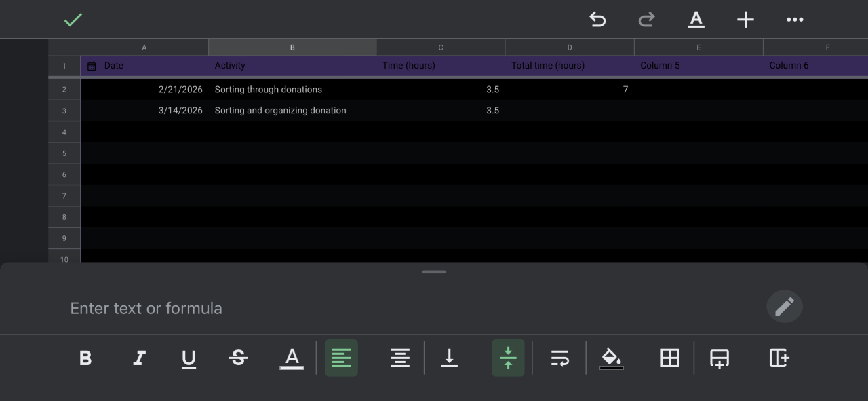This screenshot has width=868, height=401.
Task: Open the more options menu (three dots)
Action: click(x=795, y=20)
